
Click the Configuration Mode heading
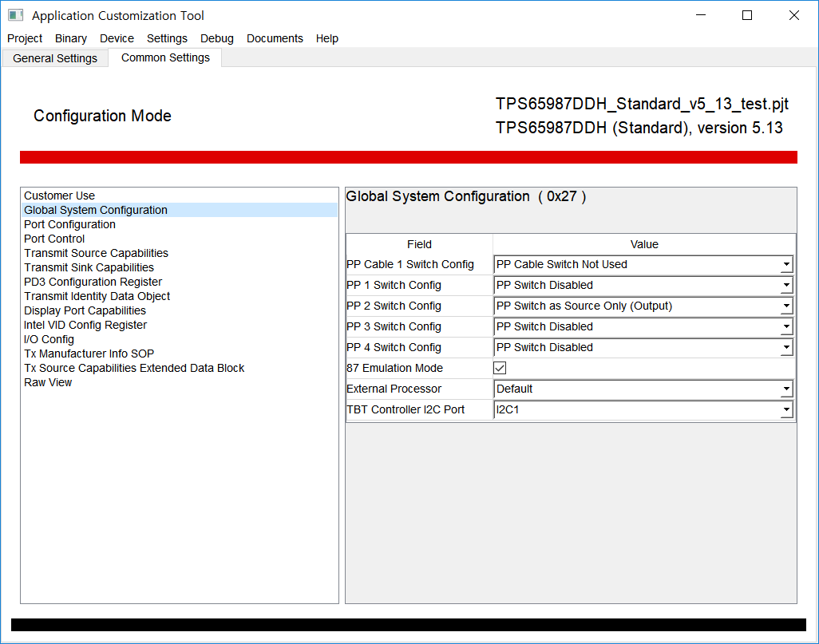click(102, 116)
